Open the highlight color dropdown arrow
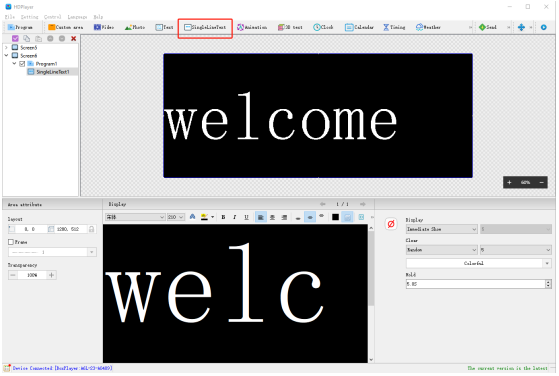 (x=212, y=217)
